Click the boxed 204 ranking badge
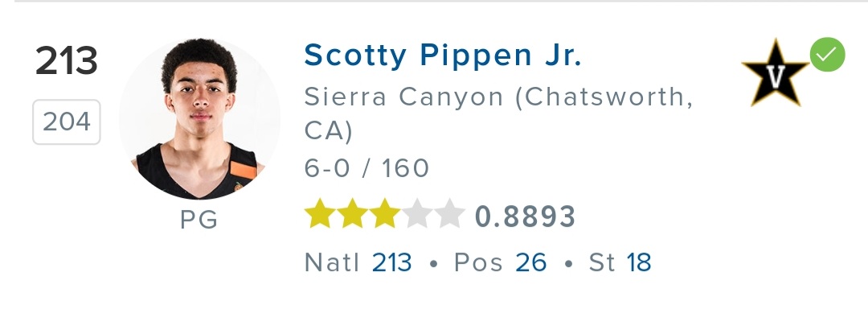868x309 pixels. 67,122
